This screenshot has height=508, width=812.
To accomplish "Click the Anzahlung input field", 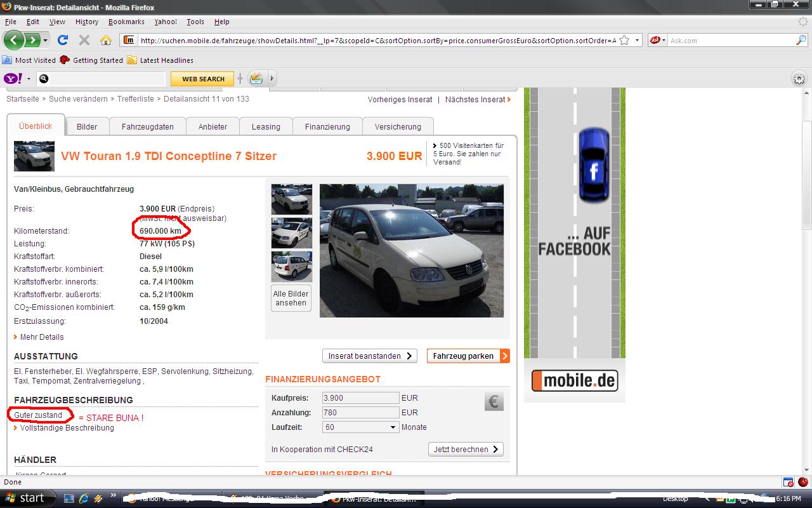I will tap(360, 413).
